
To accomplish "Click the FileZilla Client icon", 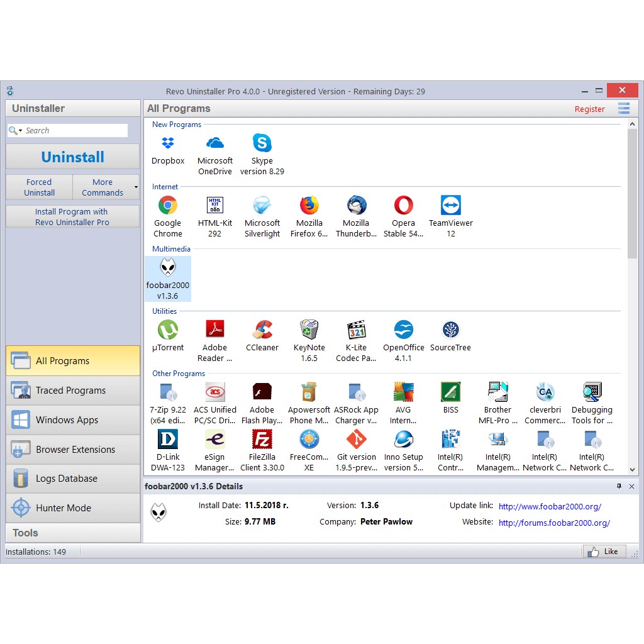I will (262, 440).
